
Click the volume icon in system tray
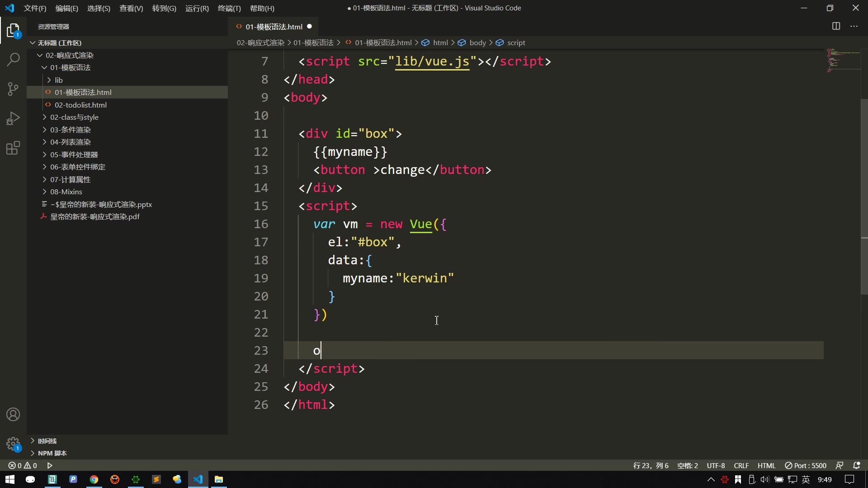click(x=765, y=479)
